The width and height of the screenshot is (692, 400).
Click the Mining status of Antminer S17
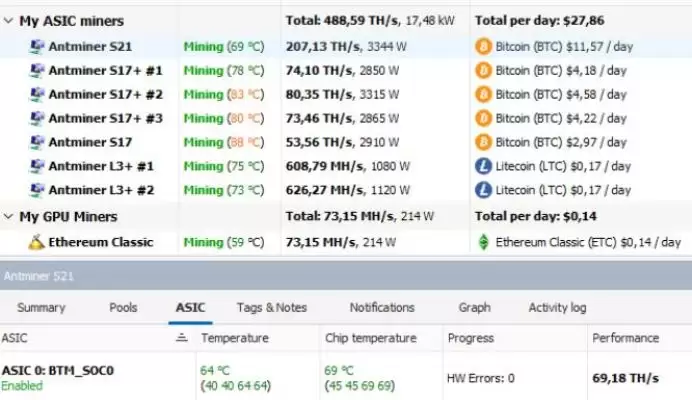point(203,142)
